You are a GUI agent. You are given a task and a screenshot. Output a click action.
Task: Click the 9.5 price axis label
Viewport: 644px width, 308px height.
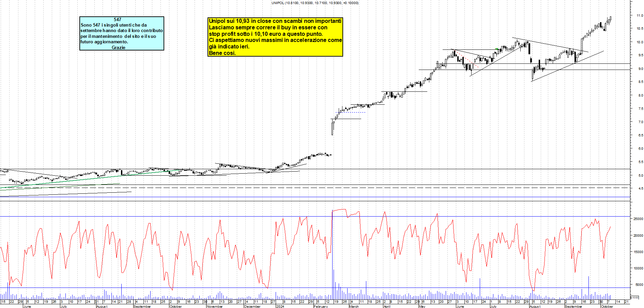[x=641, y=55]
